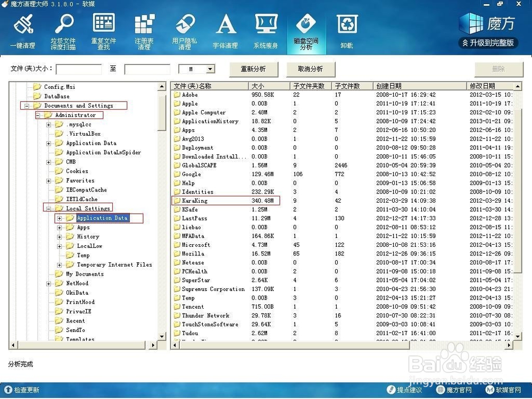Expand Administrator's Application Data node
This screenshot has width=532, height=399.
pyautogui.click(x=48, y=144)
